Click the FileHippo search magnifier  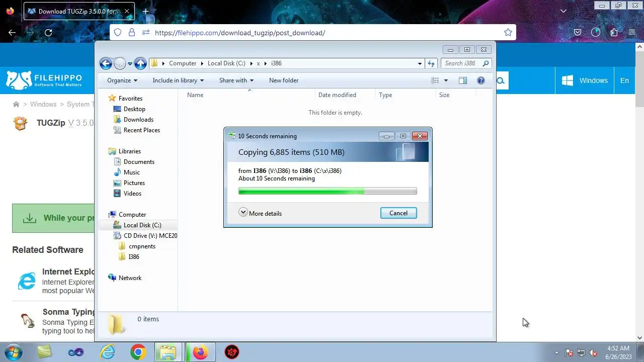501,80
